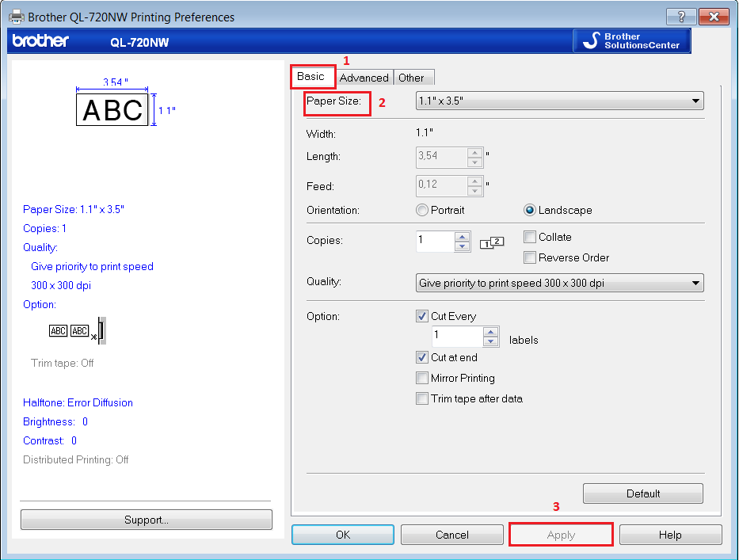
Task: Uncheck the Cut at end option
Action: [x=422, y=357]
